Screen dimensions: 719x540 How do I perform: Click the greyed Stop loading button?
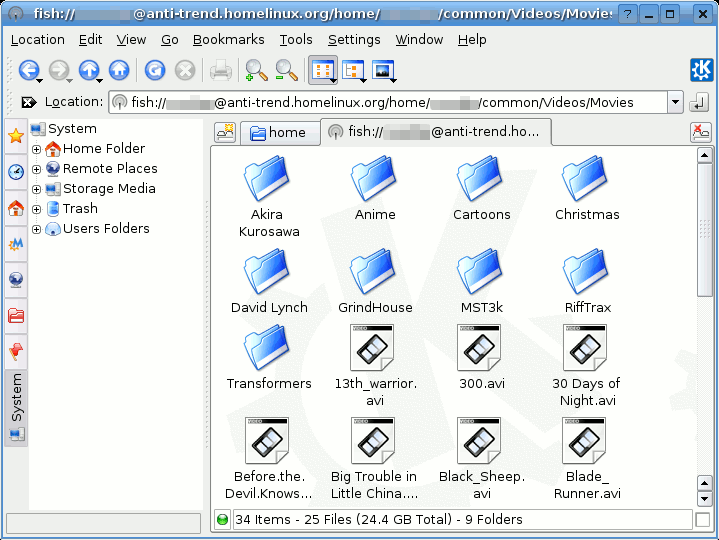pos(185,70)
